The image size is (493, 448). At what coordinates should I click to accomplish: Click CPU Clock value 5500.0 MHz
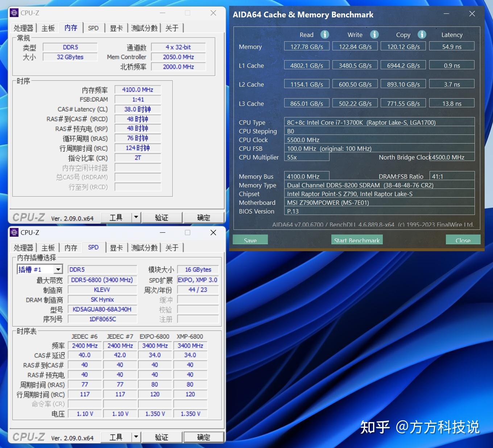click(x=379, y=140)
